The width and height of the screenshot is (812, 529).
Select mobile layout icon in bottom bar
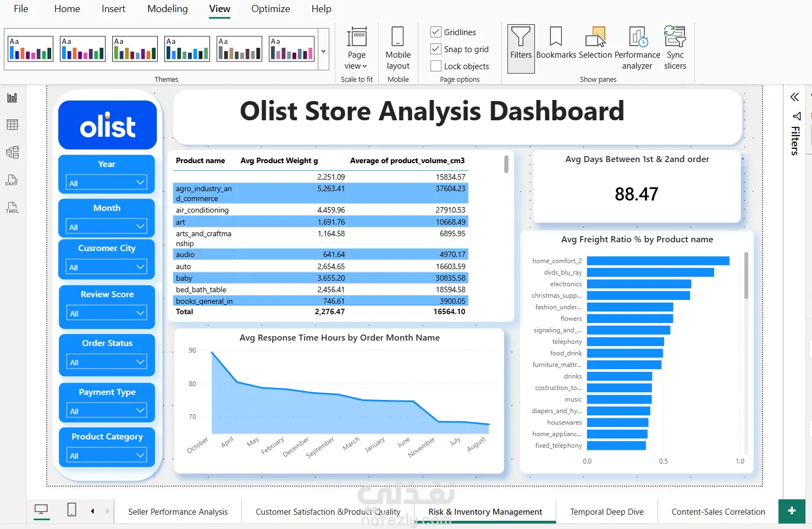[71, 510]
